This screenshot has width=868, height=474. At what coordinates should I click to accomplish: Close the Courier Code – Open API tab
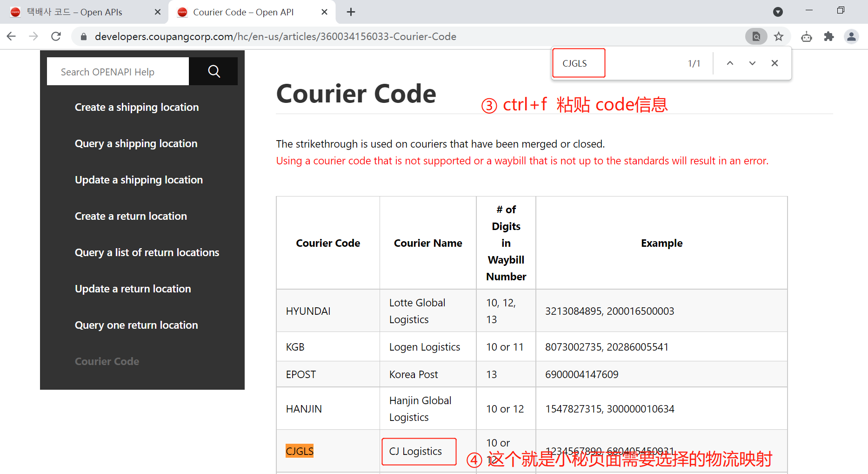325,12
